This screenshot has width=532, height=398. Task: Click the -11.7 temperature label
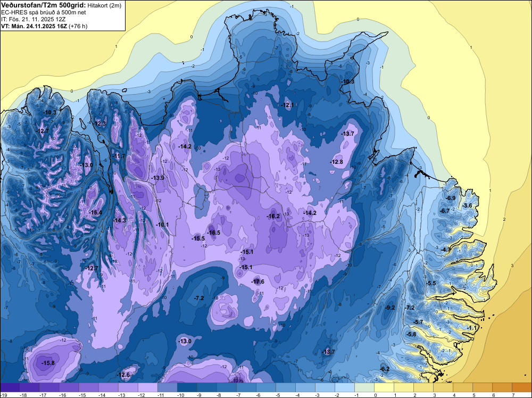click(119, 156)
